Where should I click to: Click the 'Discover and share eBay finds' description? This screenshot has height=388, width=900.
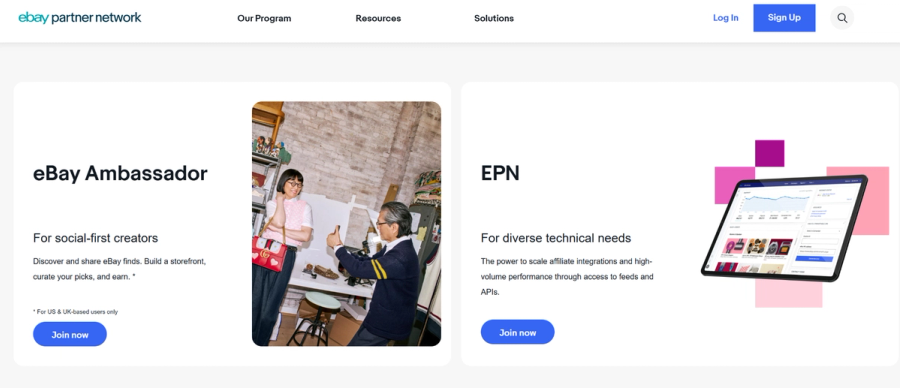tap(119, 269)
